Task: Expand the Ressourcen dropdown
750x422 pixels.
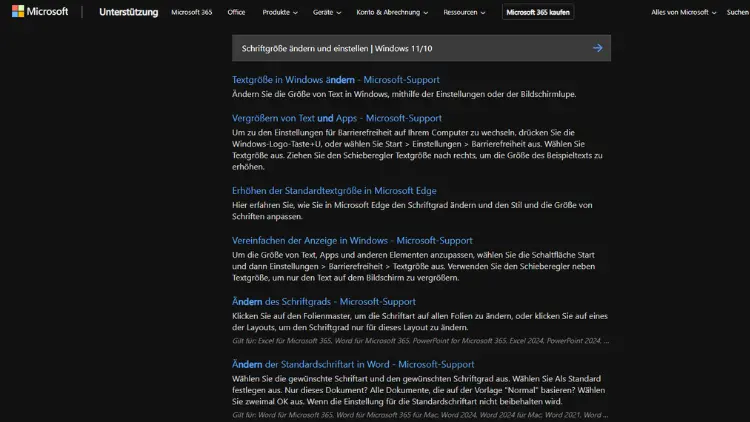Action: coord(464,12)
